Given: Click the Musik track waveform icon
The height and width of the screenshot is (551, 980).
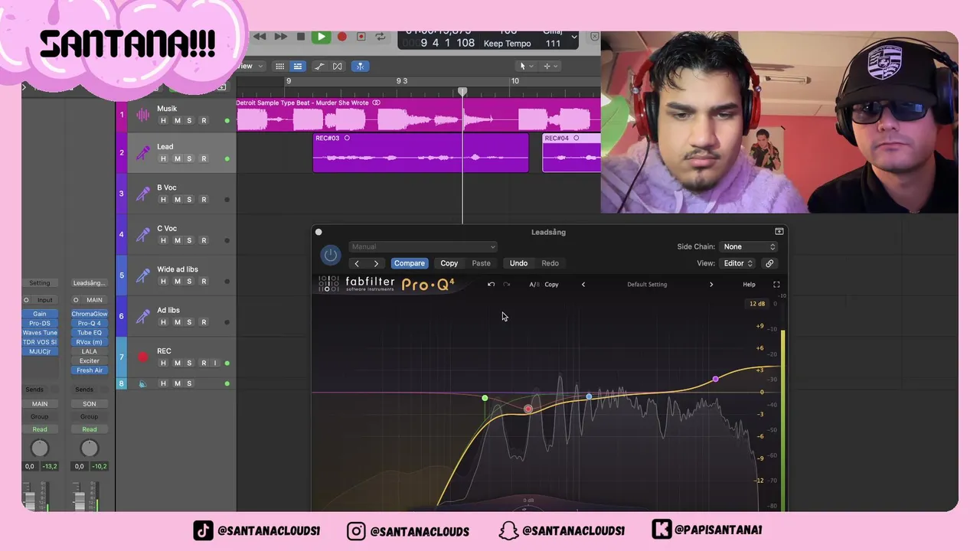Looking at the screenshot, I should click(x=143, y=115).
